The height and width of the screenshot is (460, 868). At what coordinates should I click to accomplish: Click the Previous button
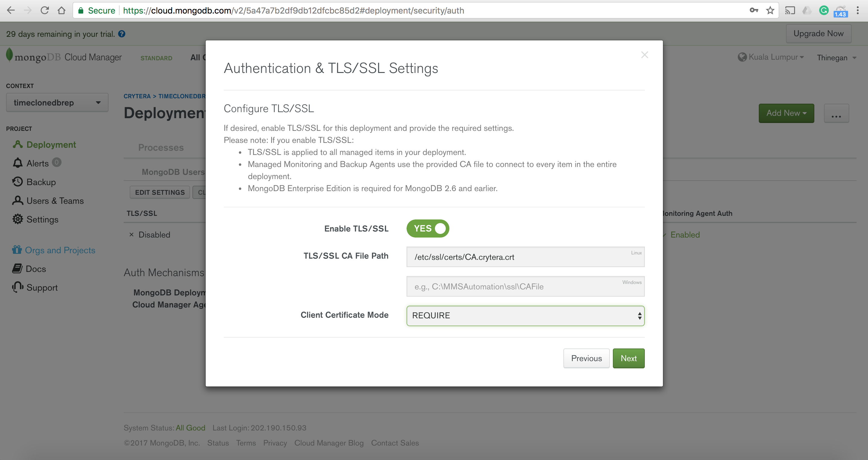point(586,358)
